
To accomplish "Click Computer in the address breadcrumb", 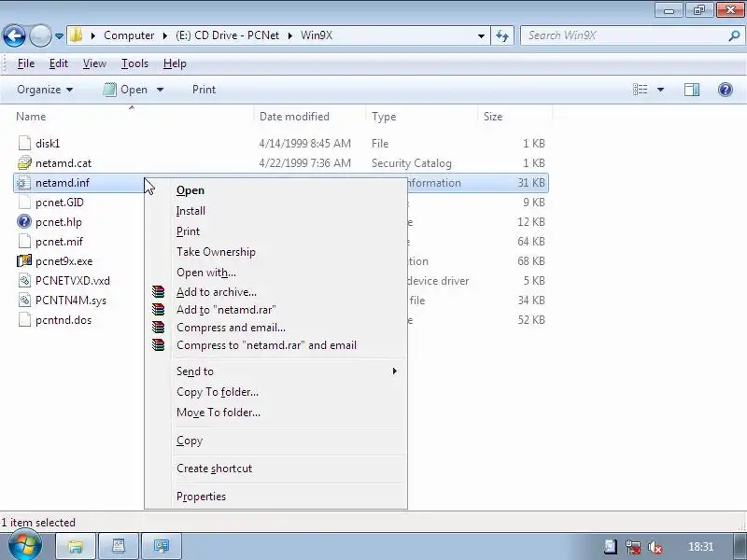I will tap(129, 35).
